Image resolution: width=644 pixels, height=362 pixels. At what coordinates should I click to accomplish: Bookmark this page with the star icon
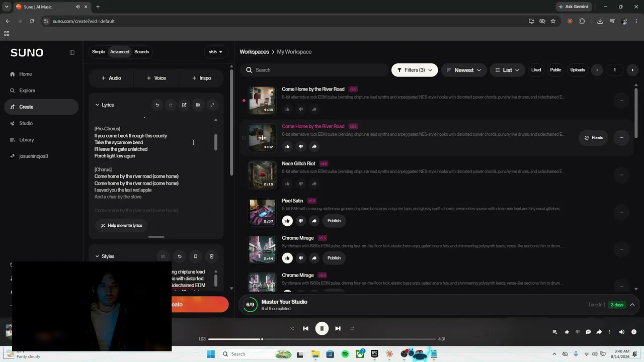click(x=553, y=21)
